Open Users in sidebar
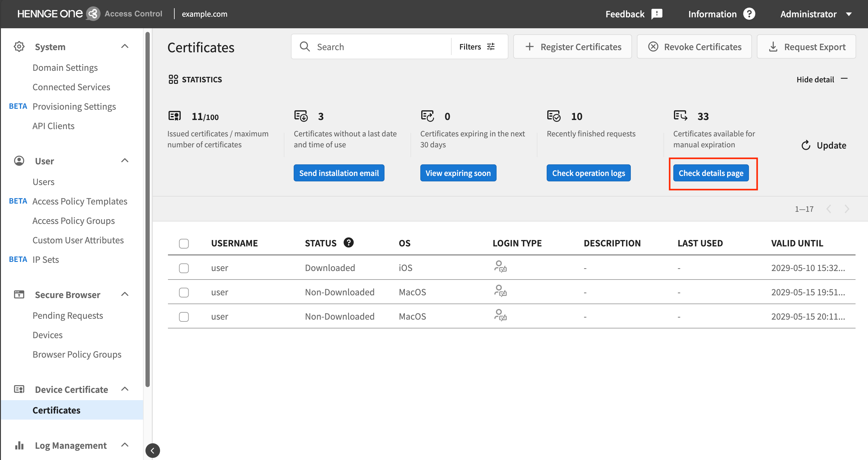This screenshot has height=460, width=868. click(x=43, y=182)
